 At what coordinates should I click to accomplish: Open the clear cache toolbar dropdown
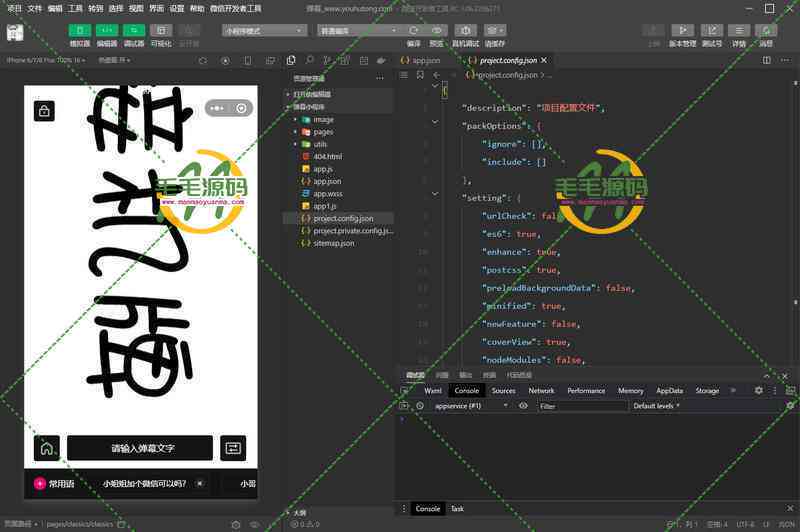pyautogui.click(x=494, y=31)
